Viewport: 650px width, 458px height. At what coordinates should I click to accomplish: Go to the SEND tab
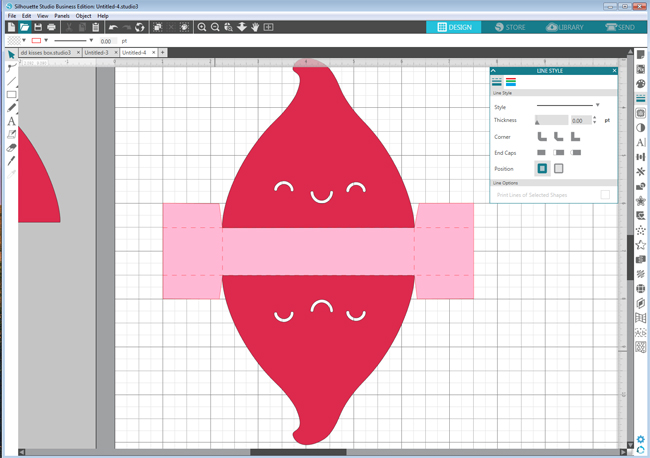tap(619, 28)
